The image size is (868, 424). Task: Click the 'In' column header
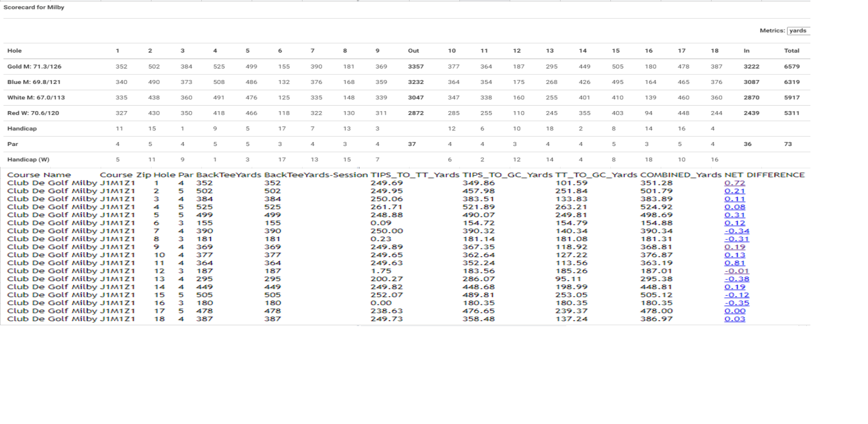tap(746, 51)
